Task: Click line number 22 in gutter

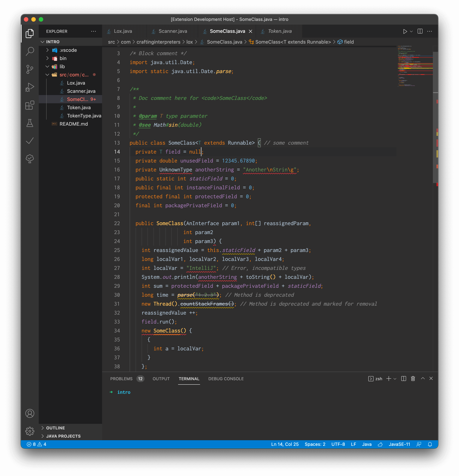Action: [x=117, y=223]
